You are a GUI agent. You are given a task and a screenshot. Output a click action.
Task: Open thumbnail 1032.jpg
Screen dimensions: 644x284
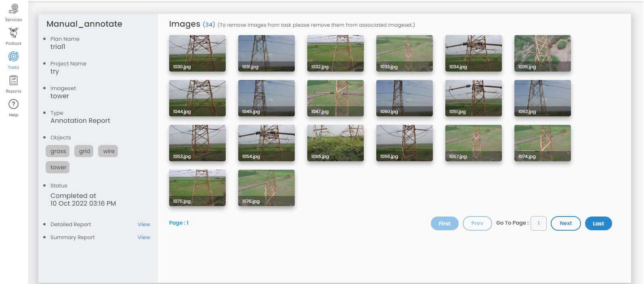click(x=336, y=53)
